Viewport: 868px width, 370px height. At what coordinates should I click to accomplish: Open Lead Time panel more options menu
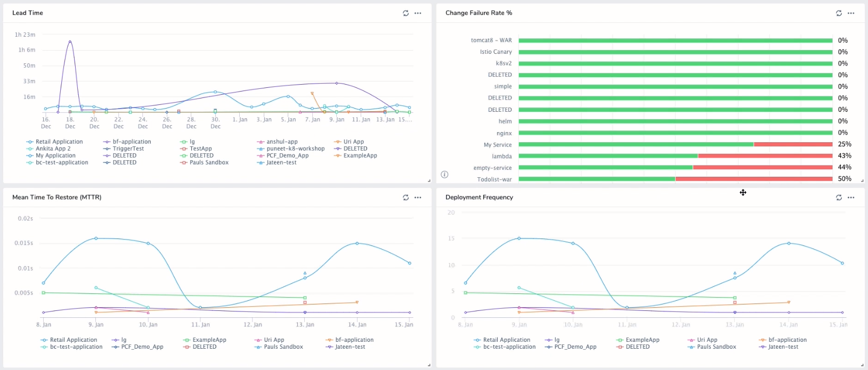418,13
